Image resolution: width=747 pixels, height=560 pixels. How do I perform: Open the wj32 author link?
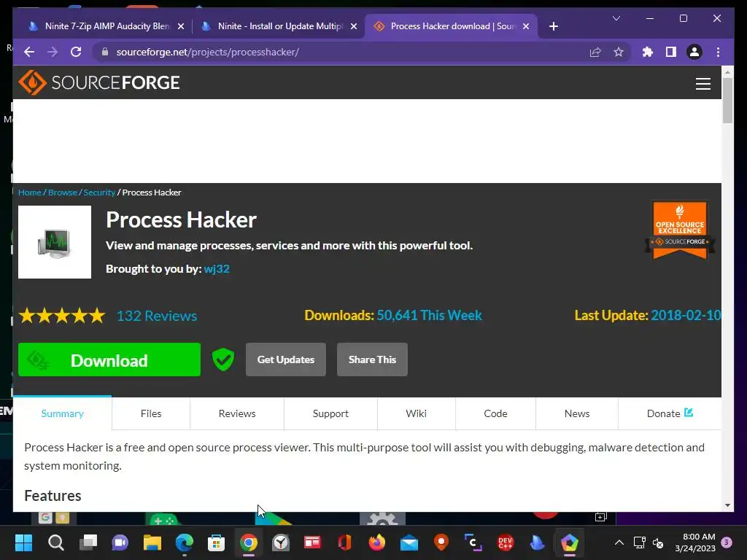(x=217, y=268)
